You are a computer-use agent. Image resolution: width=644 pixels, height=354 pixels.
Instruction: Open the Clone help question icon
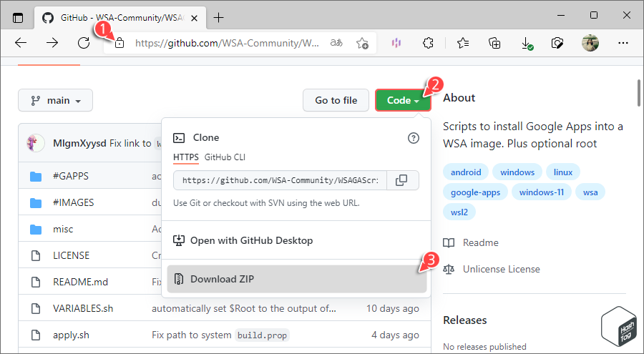tap(413, 138)
